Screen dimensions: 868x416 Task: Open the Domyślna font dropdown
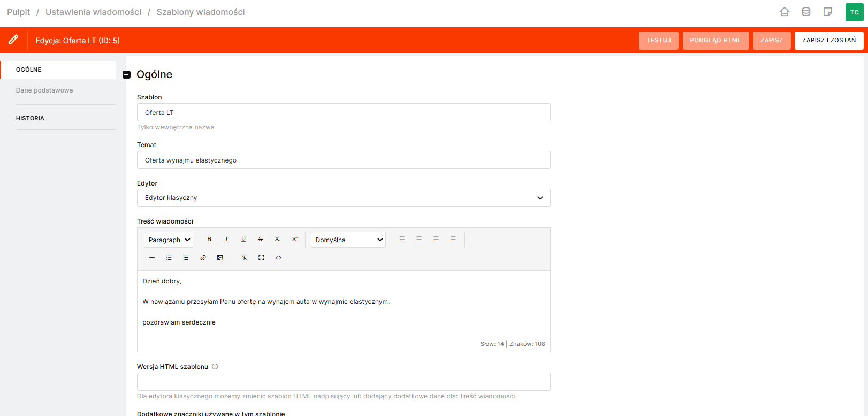(348, 240)
